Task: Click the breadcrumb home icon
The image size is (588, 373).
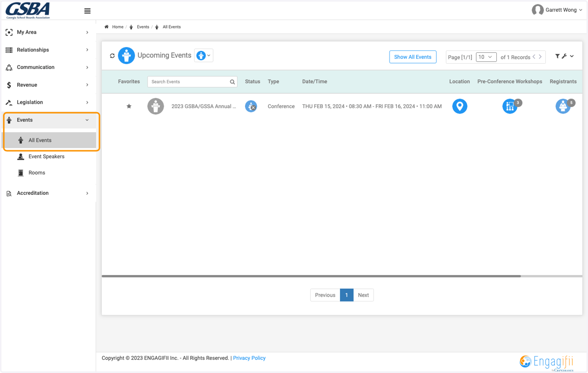Action: coord(106,27)
